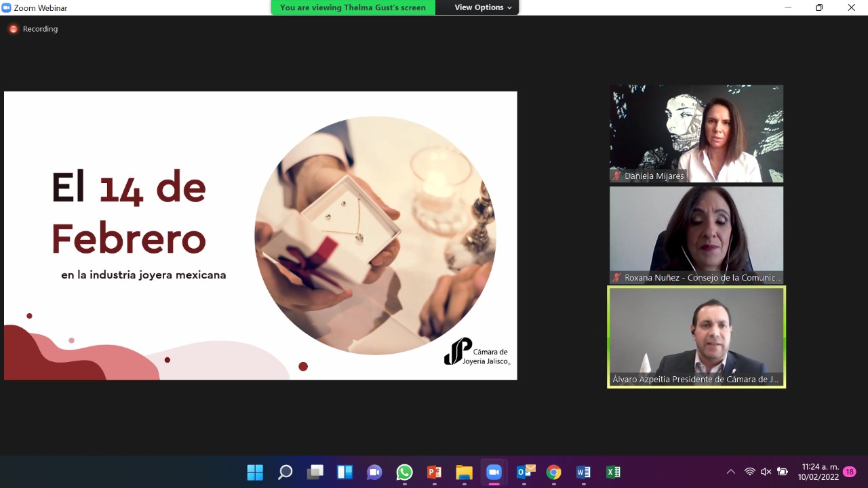
Task: Open Task View from the taskbar
Action: [315, 472]
